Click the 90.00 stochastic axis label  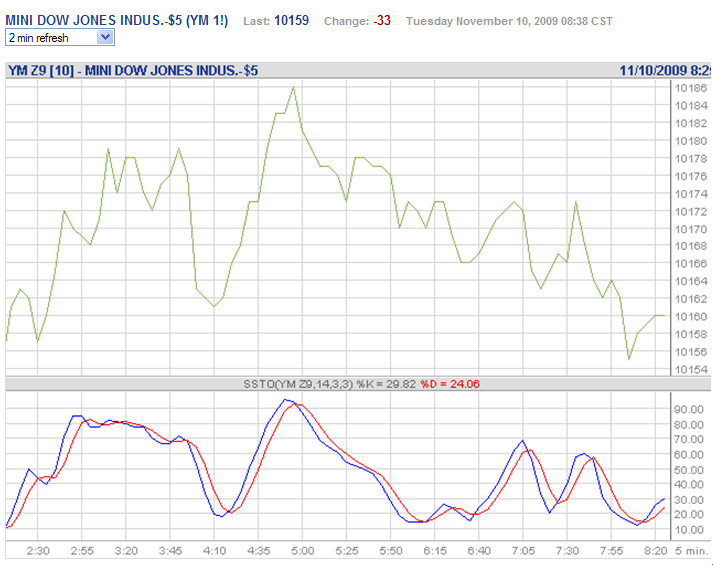coord(689,410)
